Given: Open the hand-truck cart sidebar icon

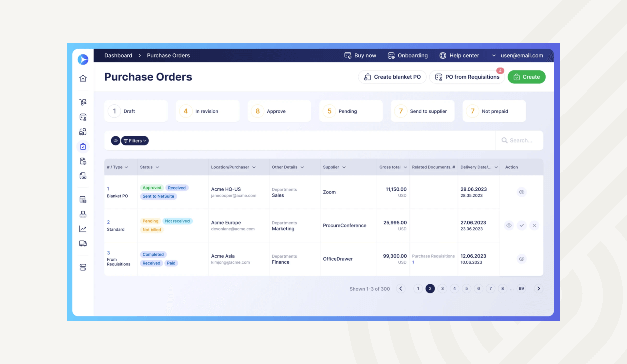Looking at the screenshot, I should tap(83, 102).
